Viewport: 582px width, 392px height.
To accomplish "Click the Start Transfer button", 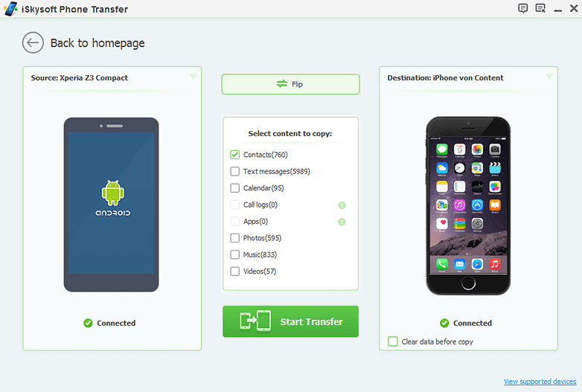I will point(291,321).
